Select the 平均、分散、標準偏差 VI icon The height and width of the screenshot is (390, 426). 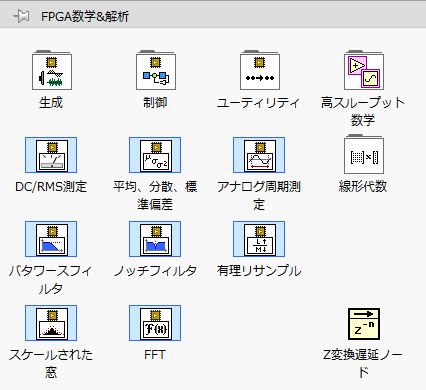point(155,155)
